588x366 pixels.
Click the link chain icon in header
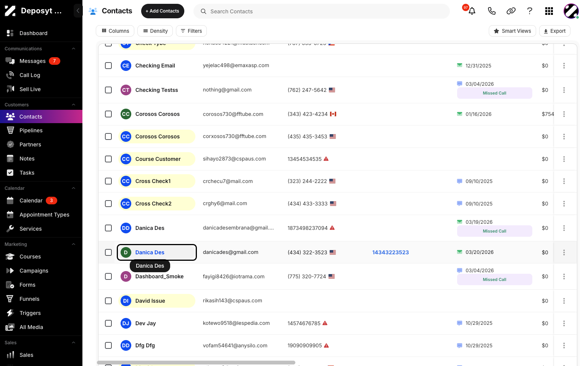[x=511, y=11]
